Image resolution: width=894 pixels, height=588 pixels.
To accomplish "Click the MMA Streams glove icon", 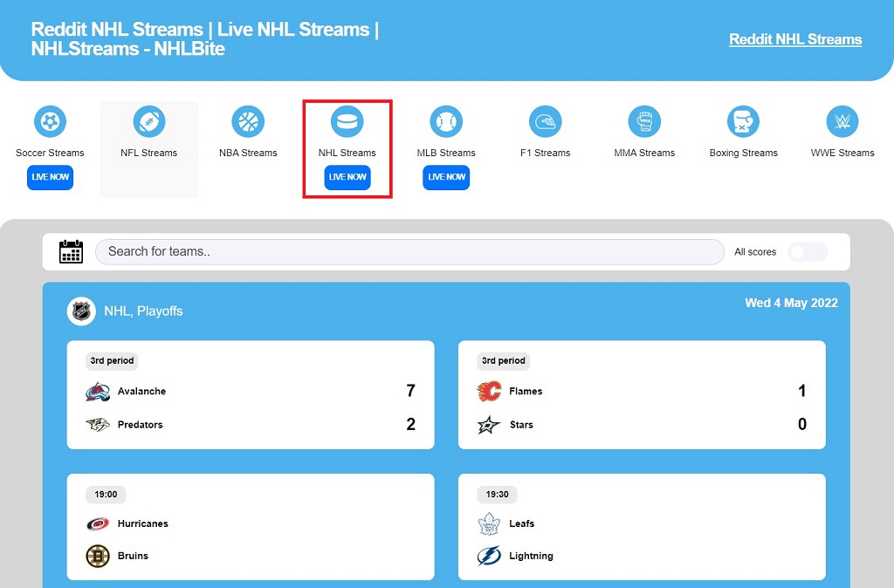I will coord(644,121).
